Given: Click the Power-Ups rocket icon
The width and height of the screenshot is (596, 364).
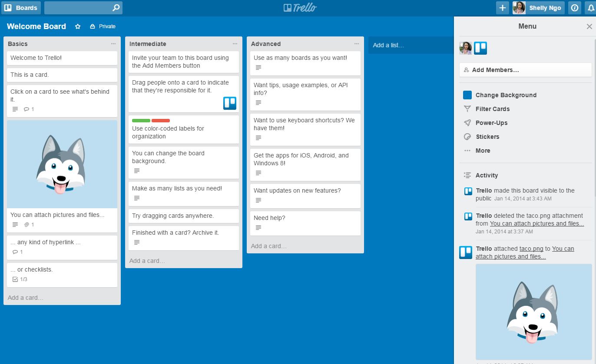Looking at the screenshot, I should point(467,123).
